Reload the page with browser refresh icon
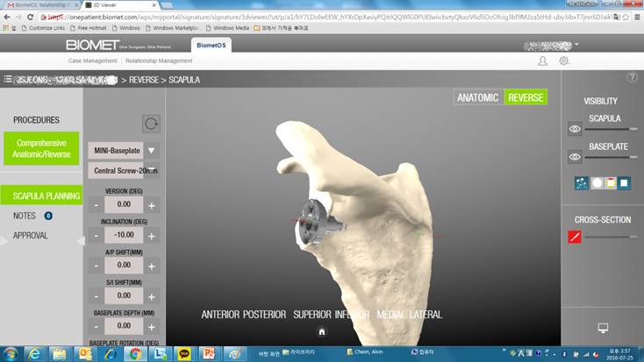This screenshot has height=362, width=644. point(30,18)
